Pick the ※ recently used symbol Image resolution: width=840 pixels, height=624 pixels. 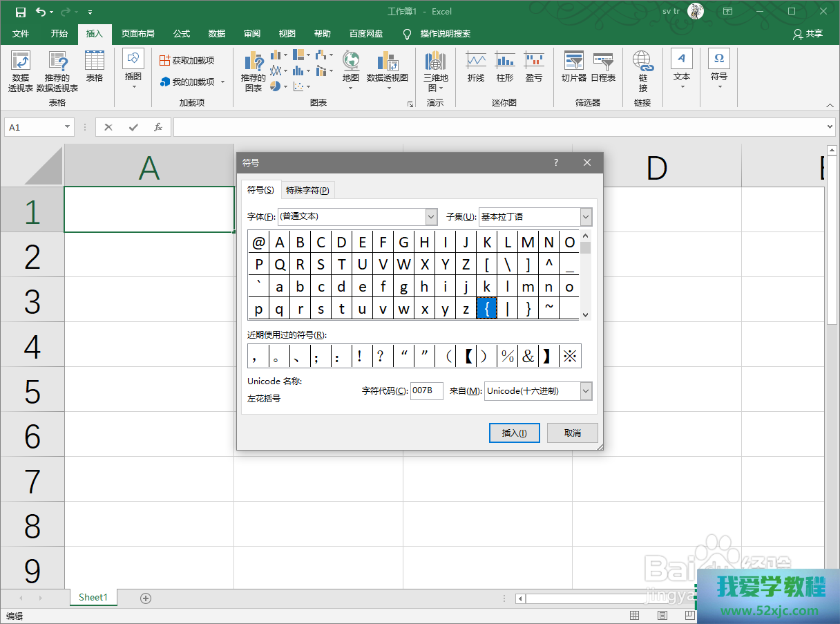(570, 357)
